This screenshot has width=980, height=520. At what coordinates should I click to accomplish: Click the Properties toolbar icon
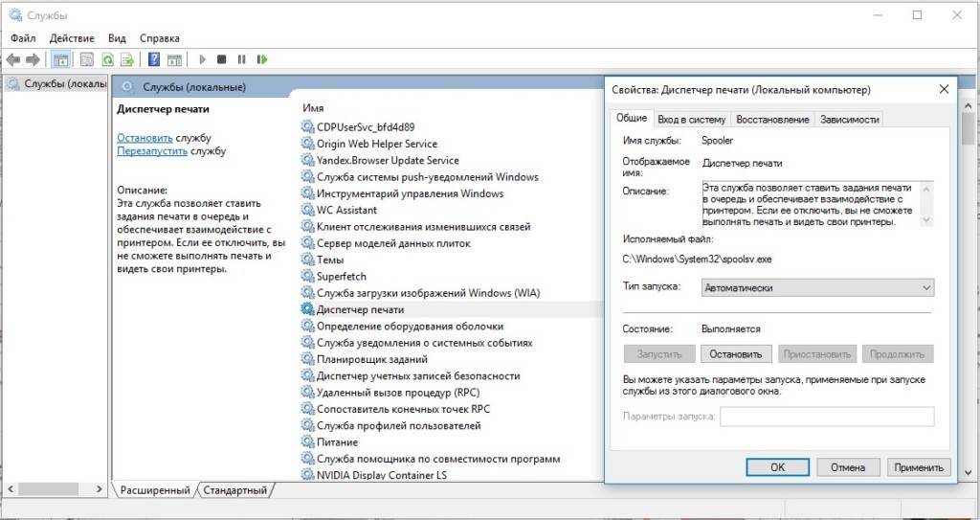click(87, 59)
